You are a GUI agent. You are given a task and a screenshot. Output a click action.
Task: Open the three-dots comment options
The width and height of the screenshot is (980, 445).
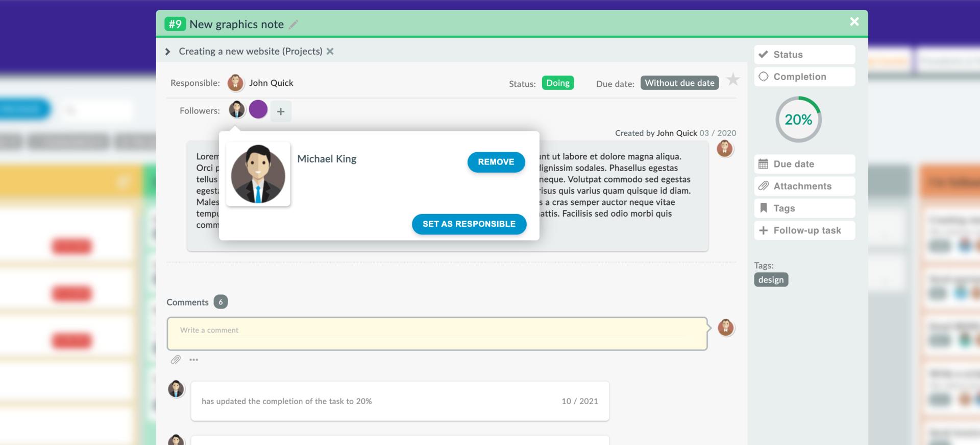[194, 360]
